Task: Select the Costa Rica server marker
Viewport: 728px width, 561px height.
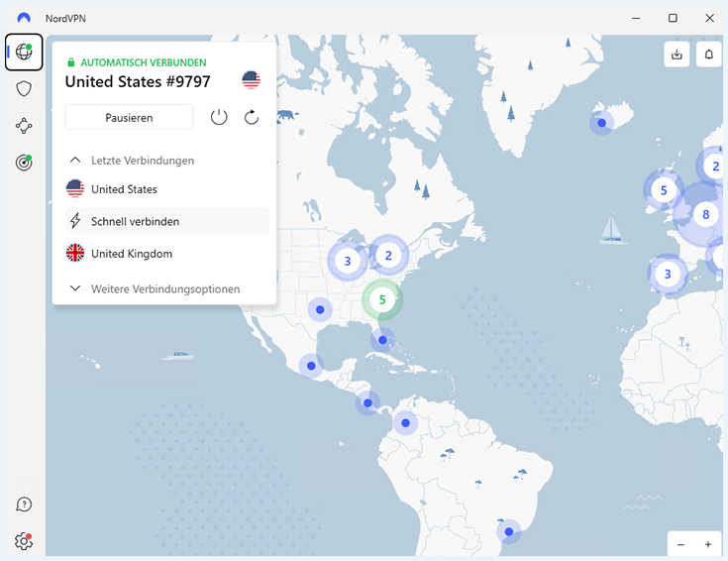Action: point(367,403)
